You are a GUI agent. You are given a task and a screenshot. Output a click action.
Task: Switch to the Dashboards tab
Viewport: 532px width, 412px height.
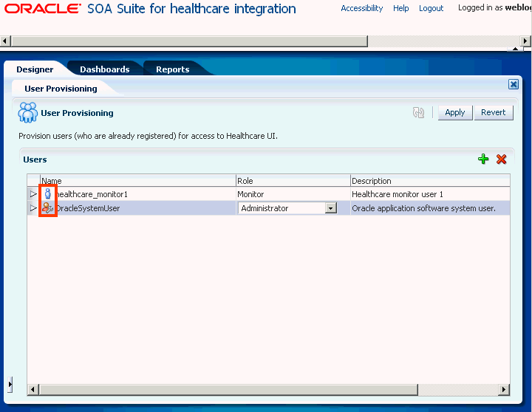tap(105, 69)
